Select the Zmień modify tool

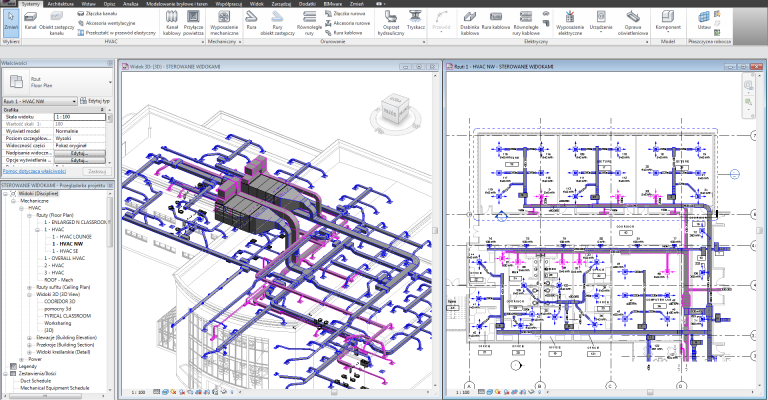(x=11, y=22)
